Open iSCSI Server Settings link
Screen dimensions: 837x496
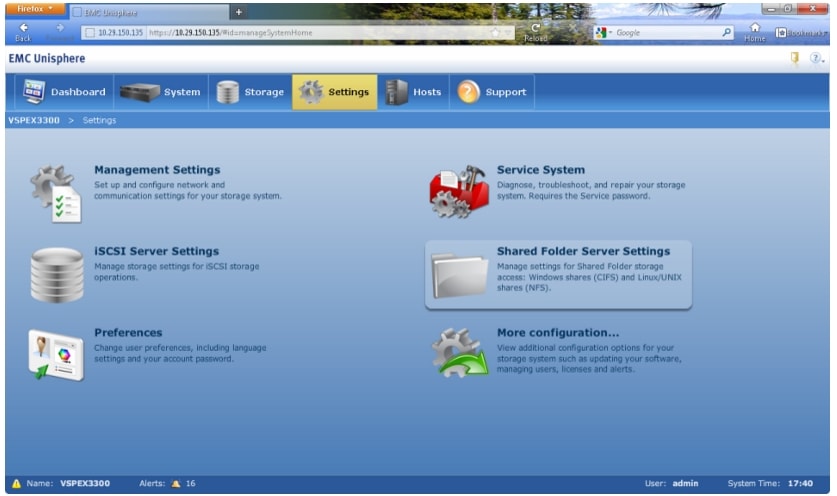(156, 251)
